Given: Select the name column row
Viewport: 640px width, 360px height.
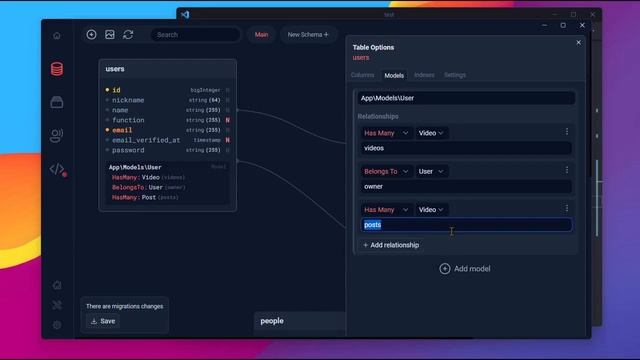Looking at the screenshot, I should pyautogui.click(x=167, y=110).
